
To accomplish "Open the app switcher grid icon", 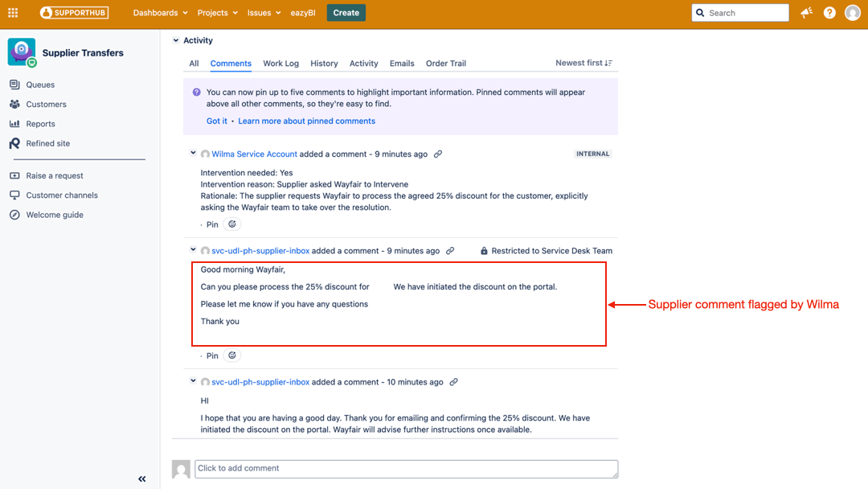I will (x=12, y=12).
